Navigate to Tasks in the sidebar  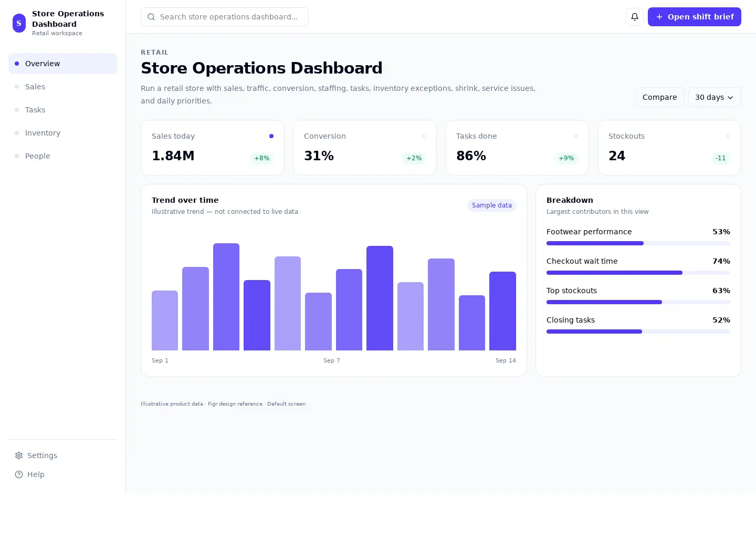point(62,110)
